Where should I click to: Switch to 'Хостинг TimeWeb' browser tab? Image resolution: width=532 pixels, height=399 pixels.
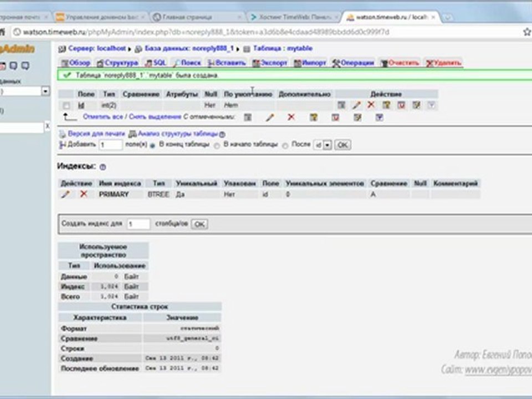[294, 17]
